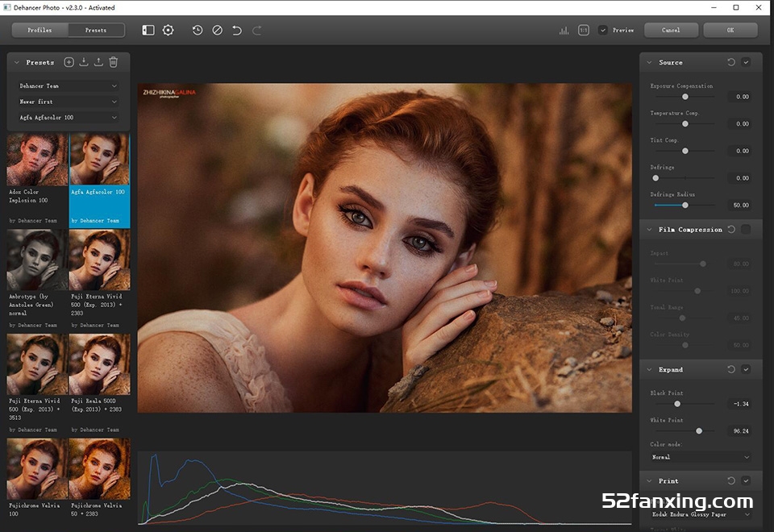774x532 pixels.
Task: Adjust the White Point slider in Expand
Action: click(x=685, y=430)
